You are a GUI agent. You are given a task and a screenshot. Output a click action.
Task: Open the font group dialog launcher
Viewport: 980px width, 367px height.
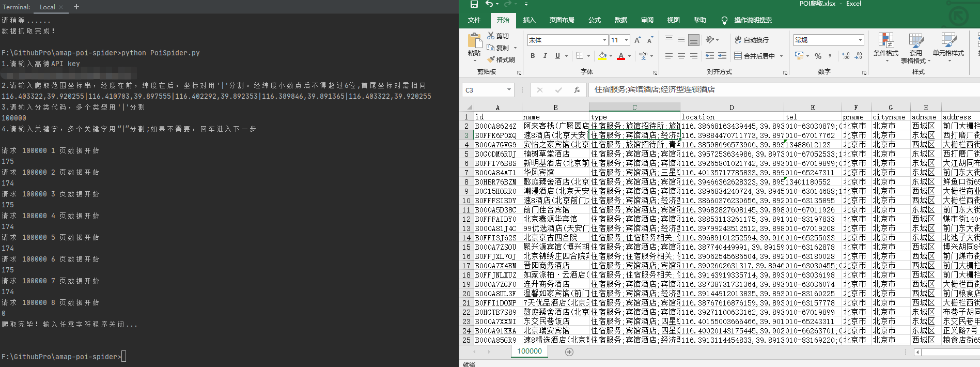tap(655, 72)
